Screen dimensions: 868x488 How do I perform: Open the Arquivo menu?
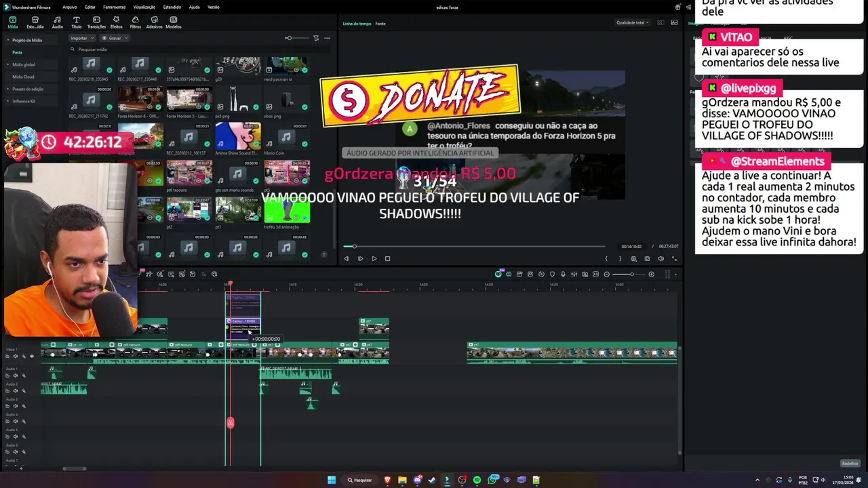point(69,7)
